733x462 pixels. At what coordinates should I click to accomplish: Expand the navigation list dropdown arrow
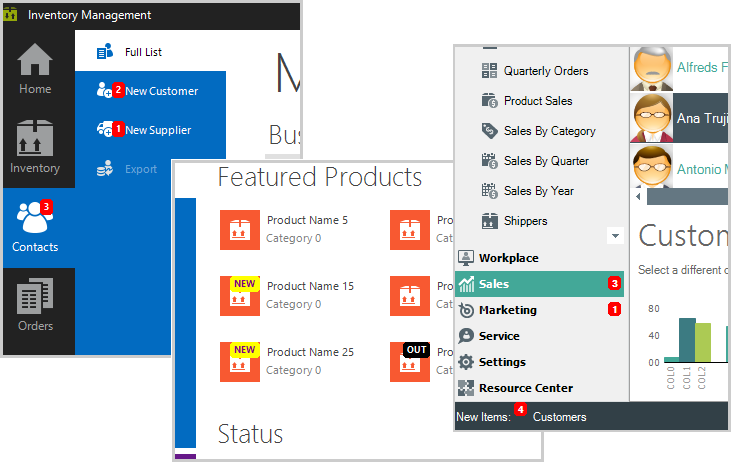coord(615,236)
